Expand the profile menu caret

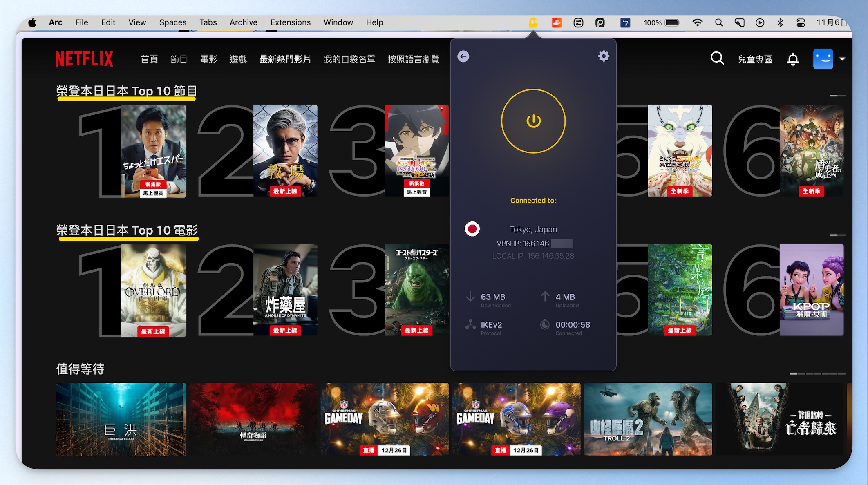(x=842, y=59)
